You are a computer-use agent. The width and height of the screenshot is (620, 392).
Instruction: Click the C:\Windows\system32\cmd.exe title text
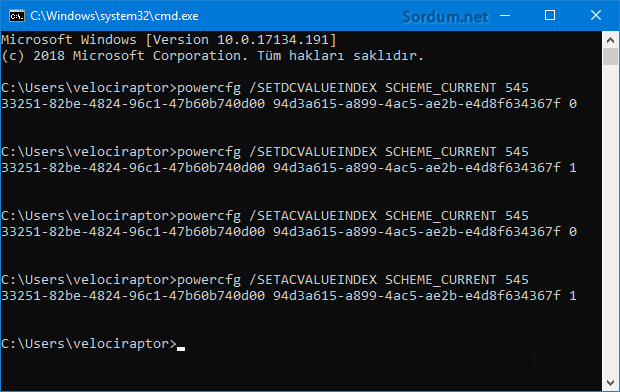click(114, 16)
